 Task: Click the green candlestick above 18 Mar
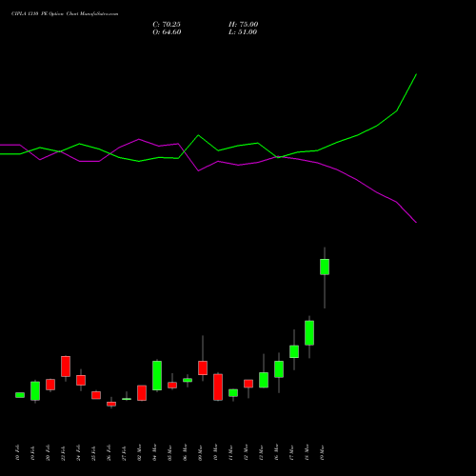tap(309, 333)
